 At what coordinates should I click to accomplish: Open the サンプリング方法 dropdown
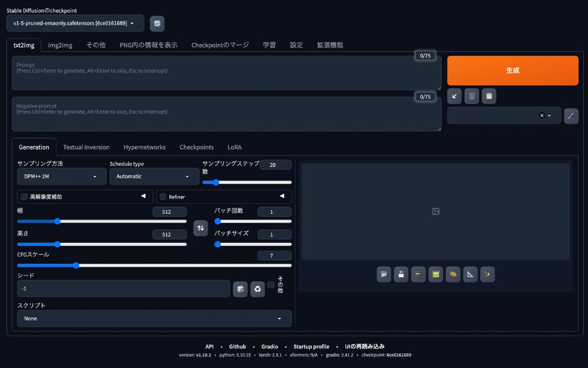[x=61, y=176]
